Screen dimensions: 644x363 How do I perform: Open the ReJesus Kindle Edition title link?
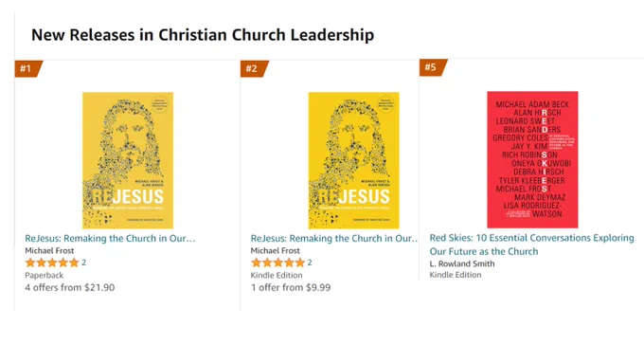point(334,239)
